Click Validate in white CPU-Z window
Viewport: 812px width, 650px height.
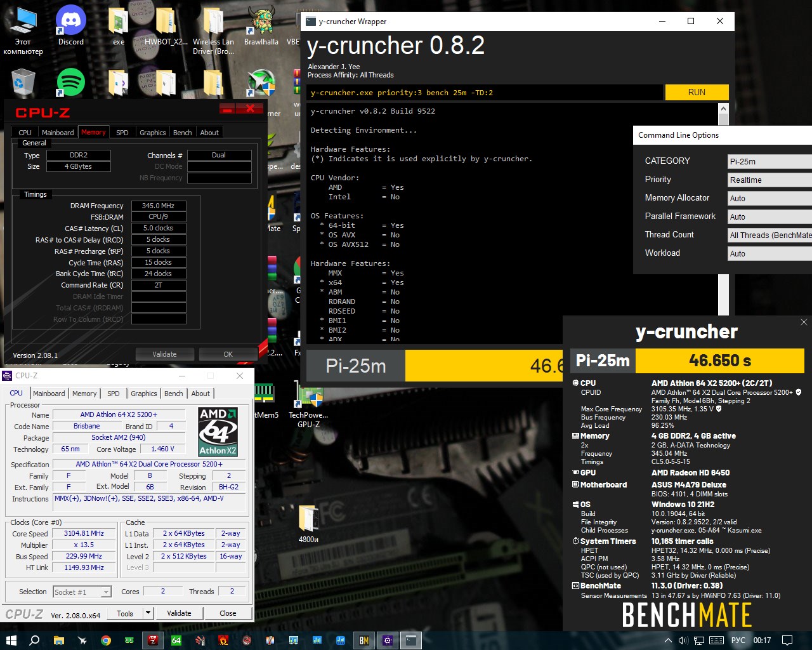[179, 613]
